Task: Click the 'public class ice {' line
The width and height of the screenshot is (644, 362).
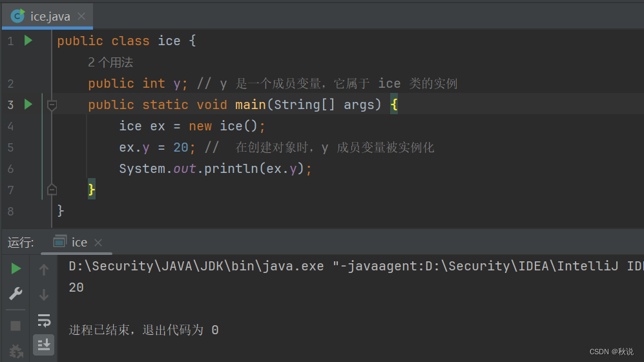Action: tap(127, 41)
